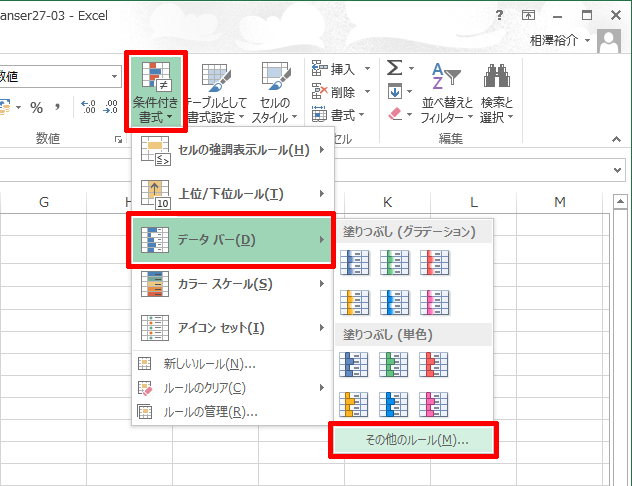The height and width of the screenshot is (486, 632).
Task: Click the Delete (削除) cells button
Action: [x=334, y=92]
